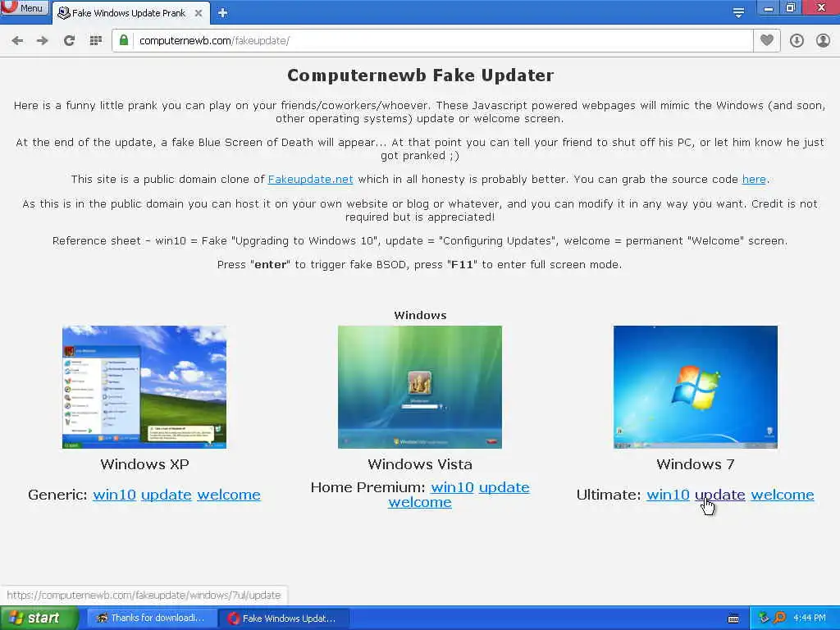The image size is (840, 630).
Task: Click the 'Windows XP' caption text
Action: click(144, 464)
